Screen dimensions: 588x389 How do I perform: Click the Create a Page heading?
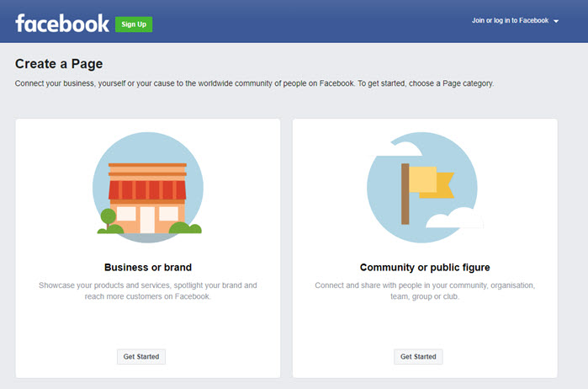(59, 64)
